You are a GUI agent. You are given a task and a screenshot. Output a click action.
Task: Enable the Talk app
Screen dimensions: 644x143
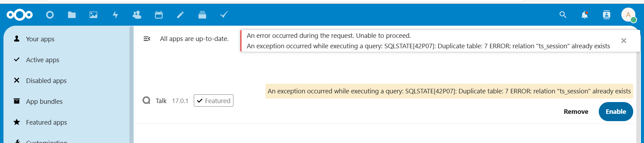coord(615,111)
